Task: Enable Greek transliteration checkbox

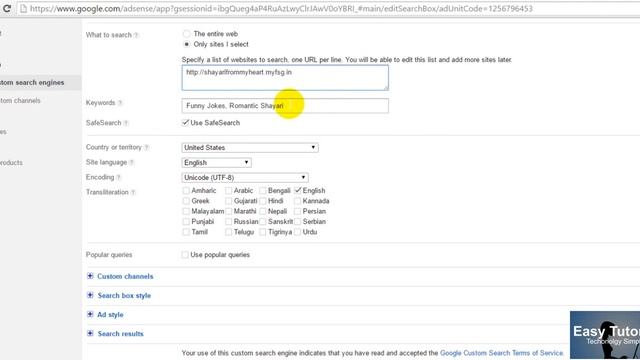Action: (x=186, y=201)
